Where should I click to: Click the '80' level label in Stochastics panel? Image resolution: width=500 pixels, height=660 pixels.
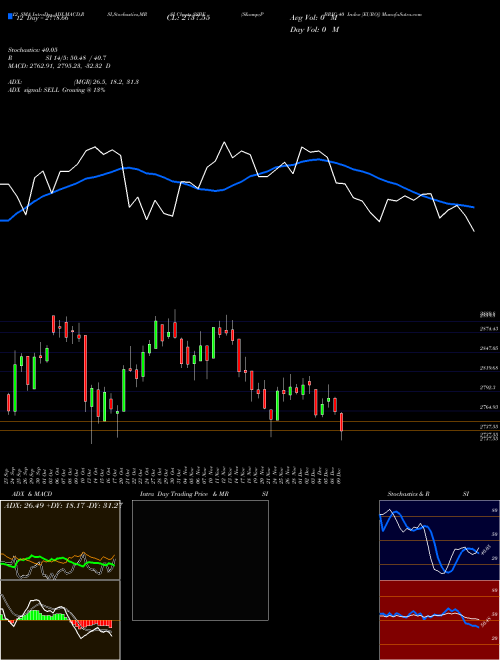495,510
